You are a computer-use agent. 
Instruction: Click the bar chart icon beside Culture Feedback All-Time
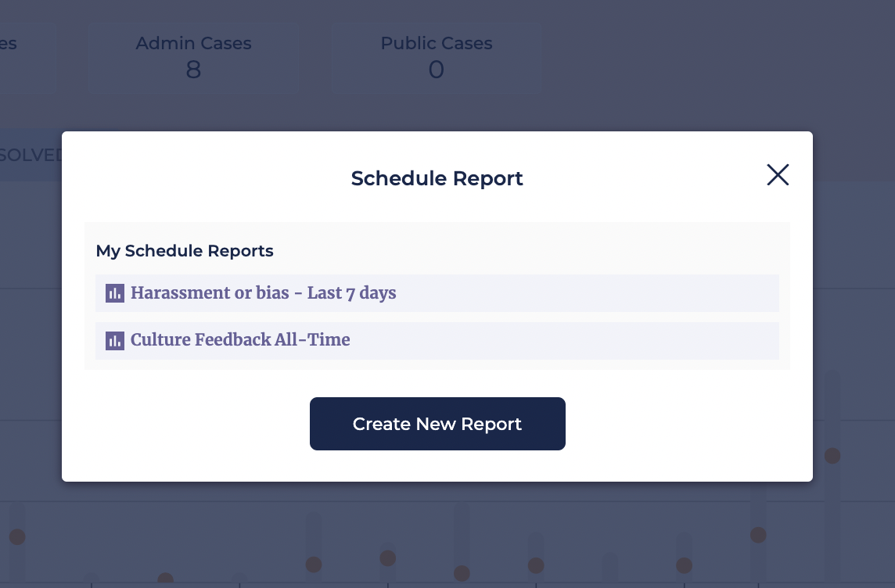[x=115, y=341]
